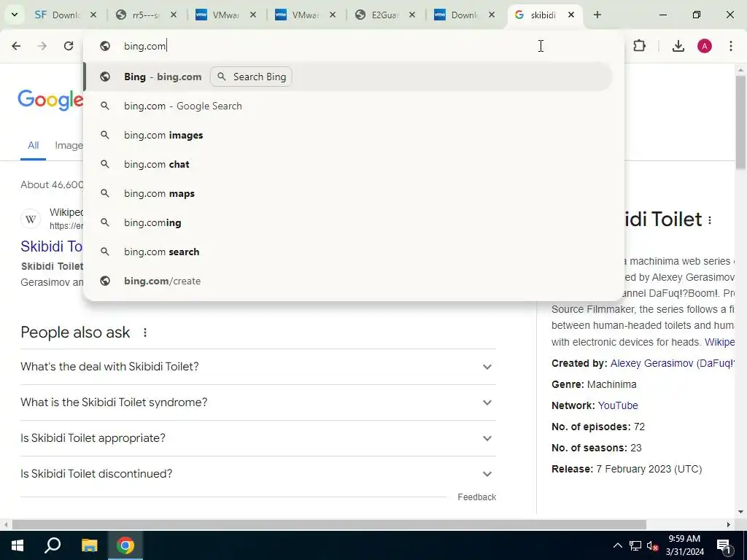The height and width of the screenshot is (560, 747).
Task: Click the Chrome taskbar icon
Action: pos(125,545)
